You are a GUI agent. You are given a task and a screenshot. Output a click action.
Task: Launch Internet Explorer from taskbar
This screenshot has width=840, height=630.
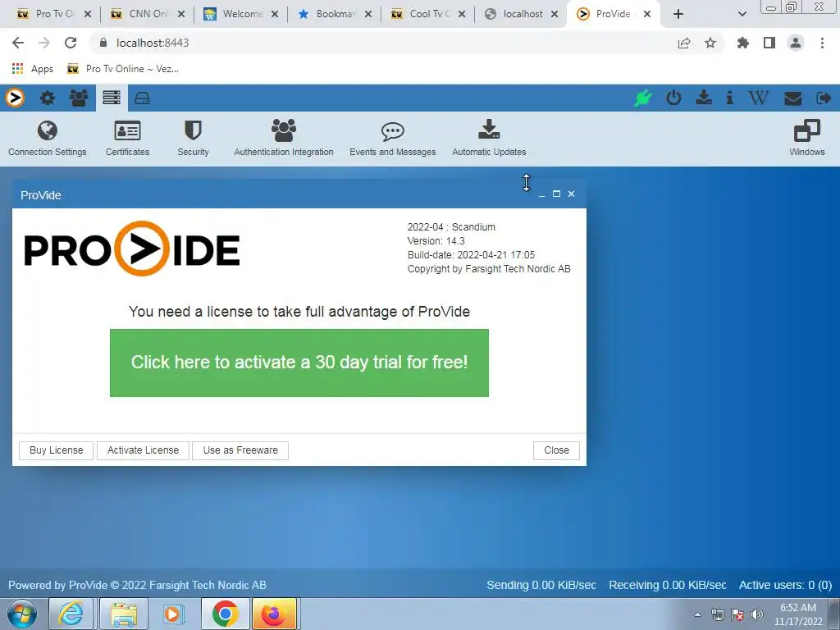(71, 614)
